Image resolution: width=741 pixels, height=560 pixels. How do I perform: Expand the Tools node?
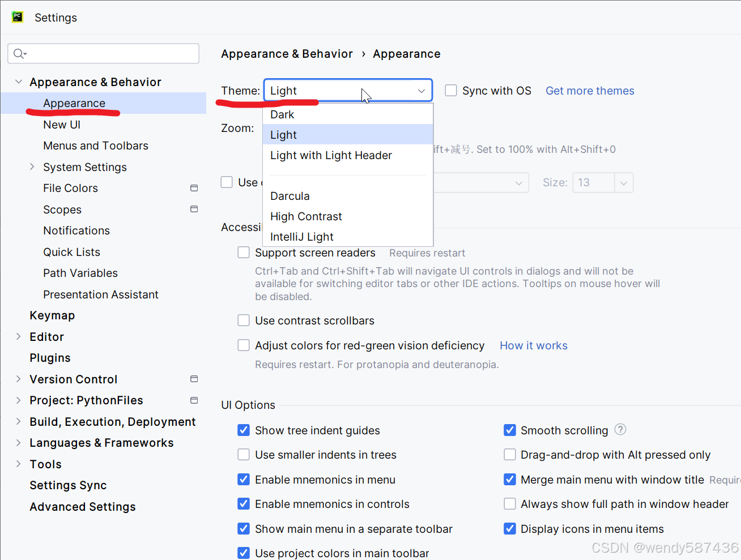pyautogui.click(x=19, y=464)
